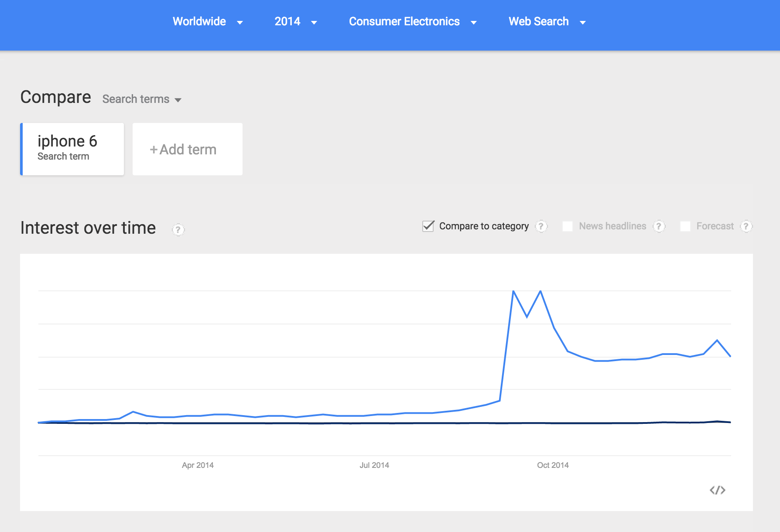Enable the News headlines checkbox
This screenshot has width=780, height=532.
[568, 226]
